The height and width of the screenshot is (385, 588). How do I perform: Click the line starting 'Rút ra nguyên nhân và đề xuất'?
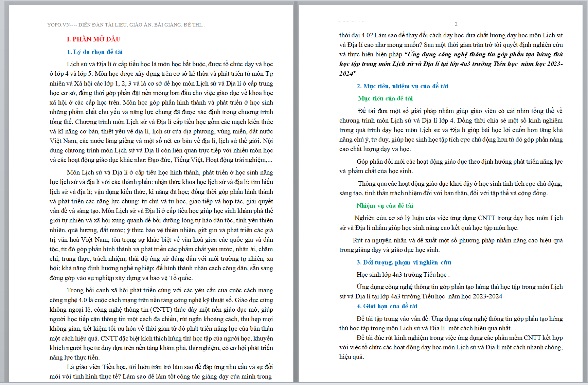tap(458, 240)
